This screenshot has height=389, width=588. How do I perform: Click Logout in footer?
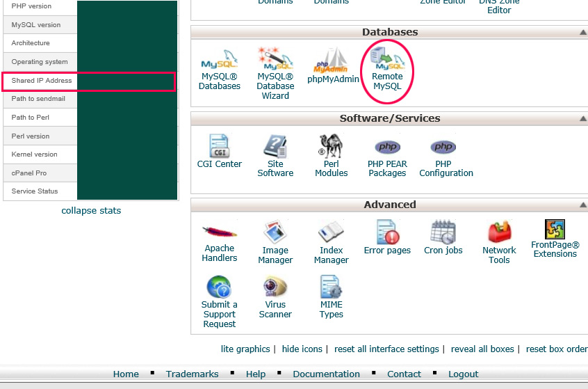coord(463,374)
